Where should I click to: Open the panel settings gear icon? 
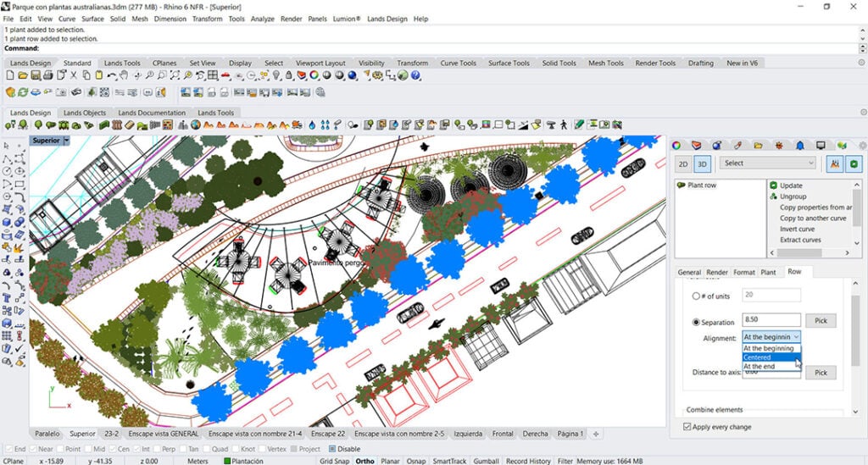(861, 145)
